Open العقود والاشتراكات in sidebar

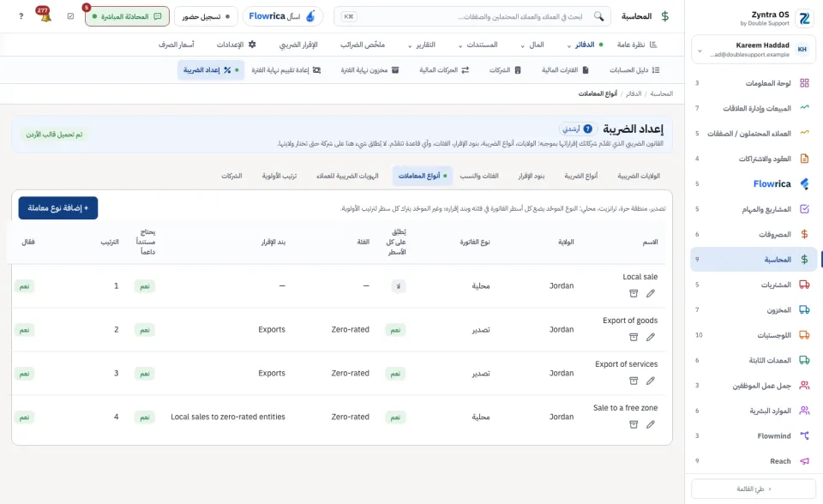754,159
